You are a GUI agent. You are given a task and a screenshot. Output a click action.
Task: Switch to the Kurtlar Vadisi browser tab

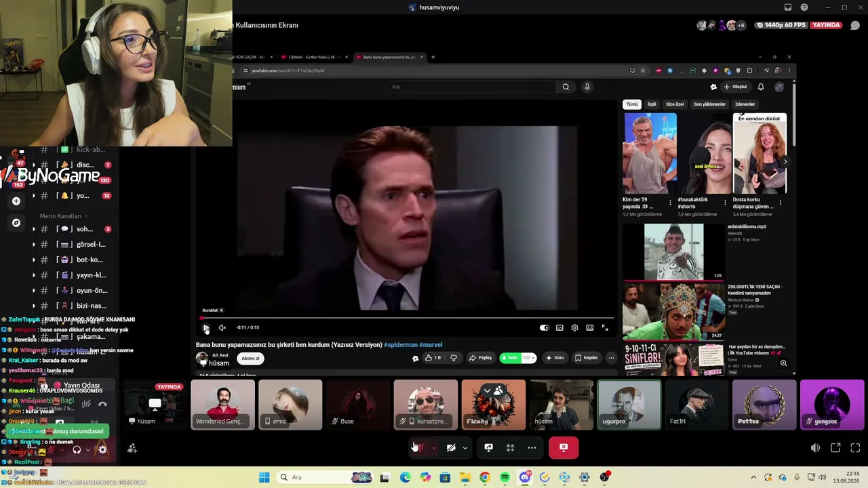[x=313, y=57]
